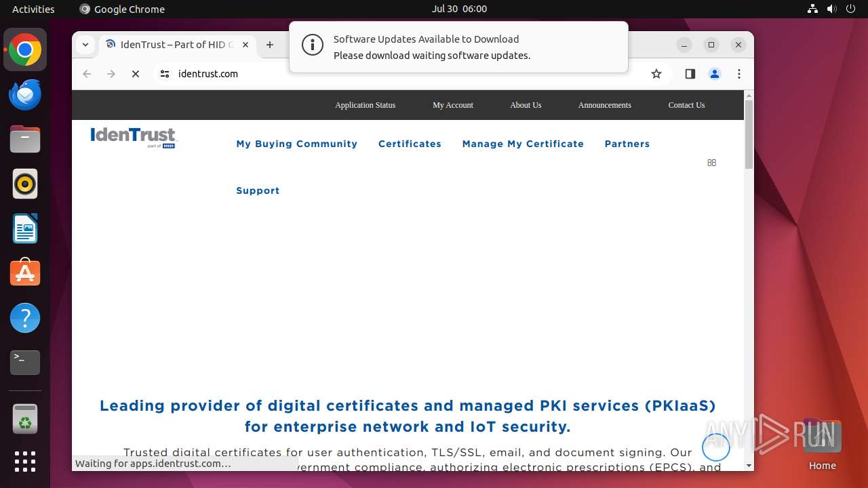Close the IdenTrust browser tab

pos(245,45)
